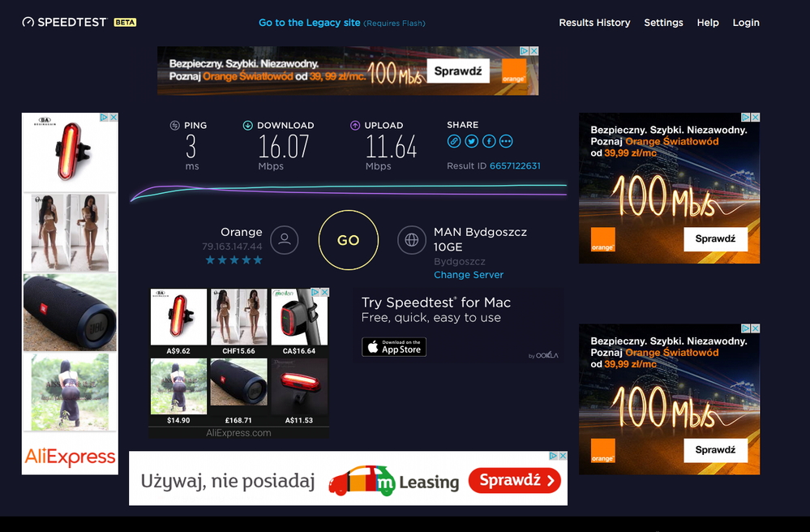
Task: Click the 11.64 upload speed value
Action: tap(391, 147)
